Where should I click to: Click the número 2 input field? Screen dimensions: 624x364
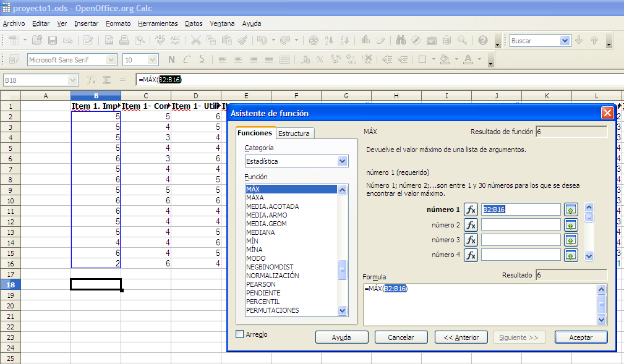(521, 225)
